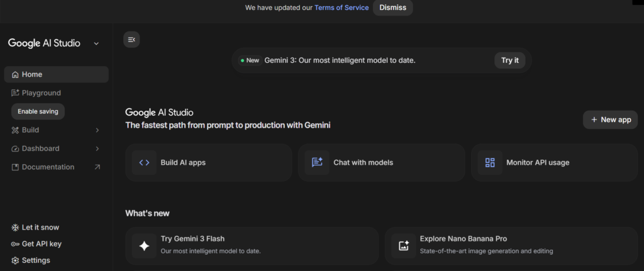Click the sparkle star icon for Gemini 3 Flash
The image size is (644, 271).
144,246
